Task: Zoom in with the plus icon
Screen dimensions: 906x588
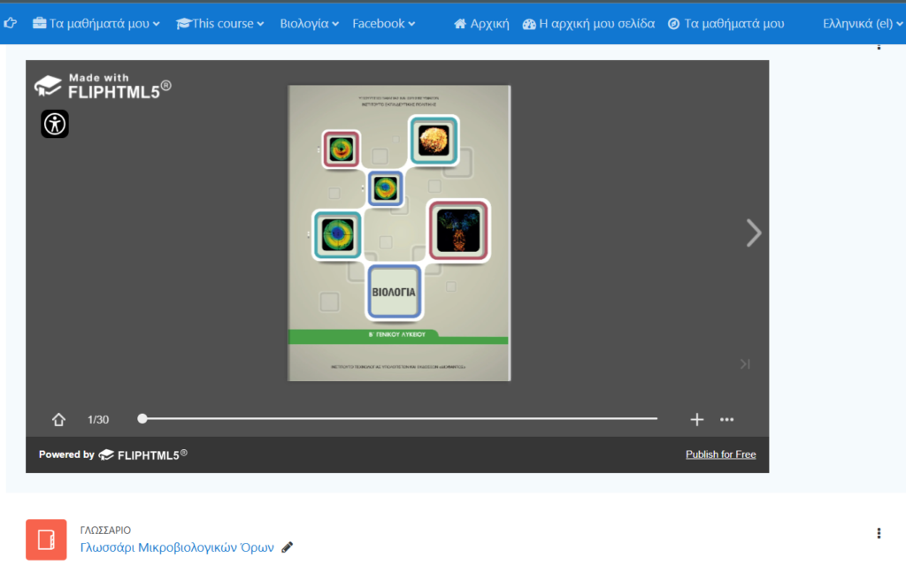Action: pyautogui.click(x=696, y=419)
